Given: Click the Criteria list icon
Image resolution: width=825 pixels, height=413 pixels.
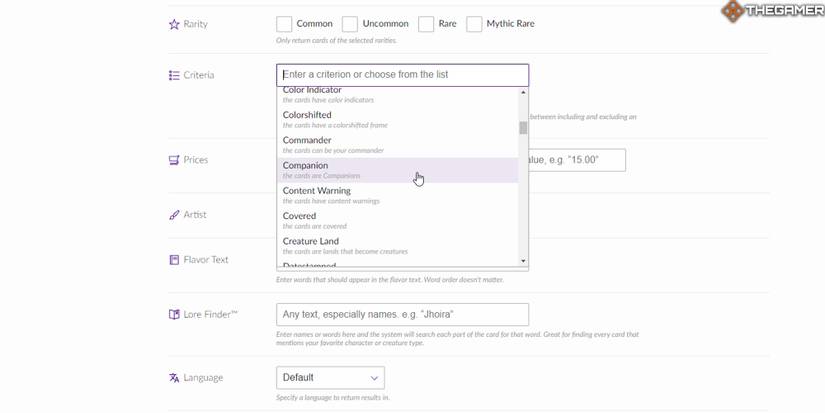Looking at the screenshot, I should pos(174,75).
